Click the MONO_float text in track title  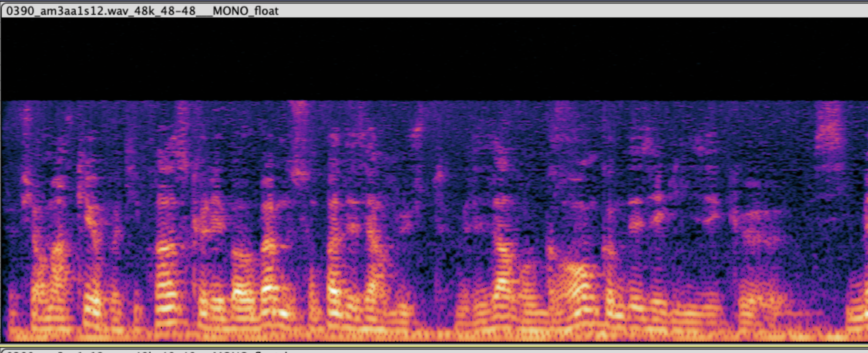(x=246, y=10)
